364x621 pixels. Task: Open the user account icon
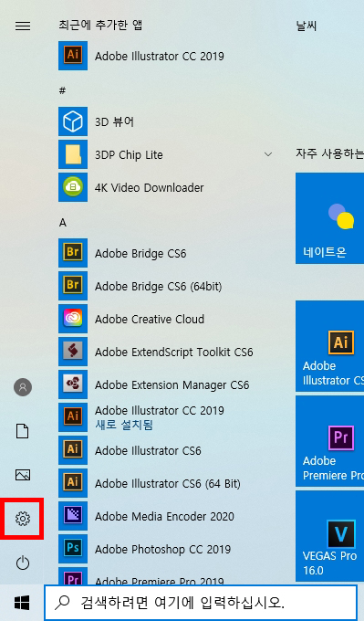(x=23, y=387)
